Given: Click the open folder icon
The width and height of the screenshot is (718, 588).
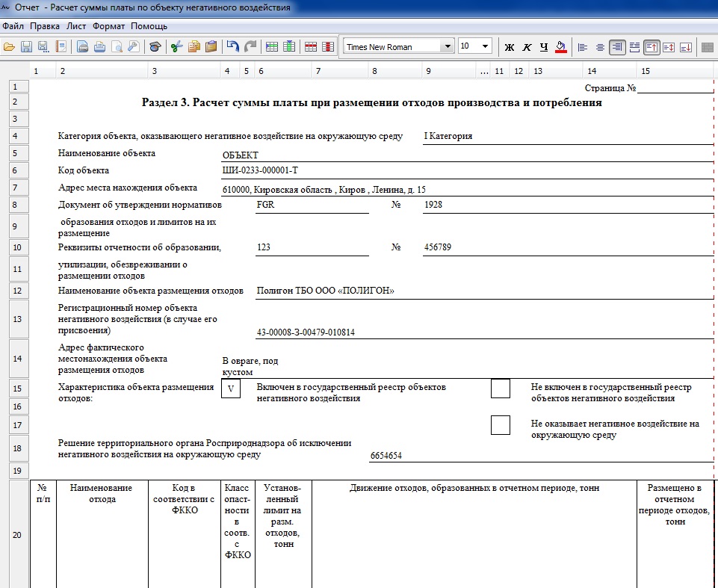Looking at the screenshot, I should 10,46.
